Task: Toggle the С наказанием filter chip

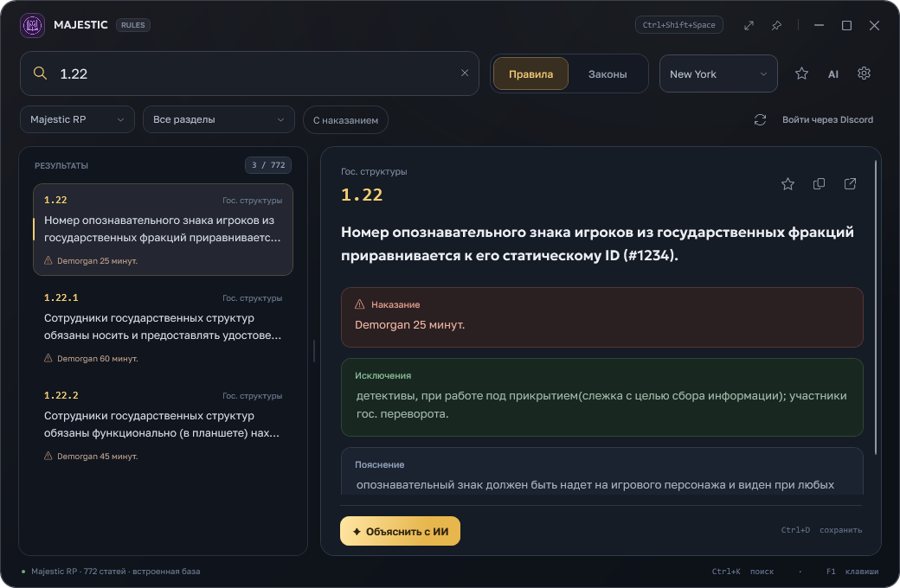Action: (x=345, y=120)
